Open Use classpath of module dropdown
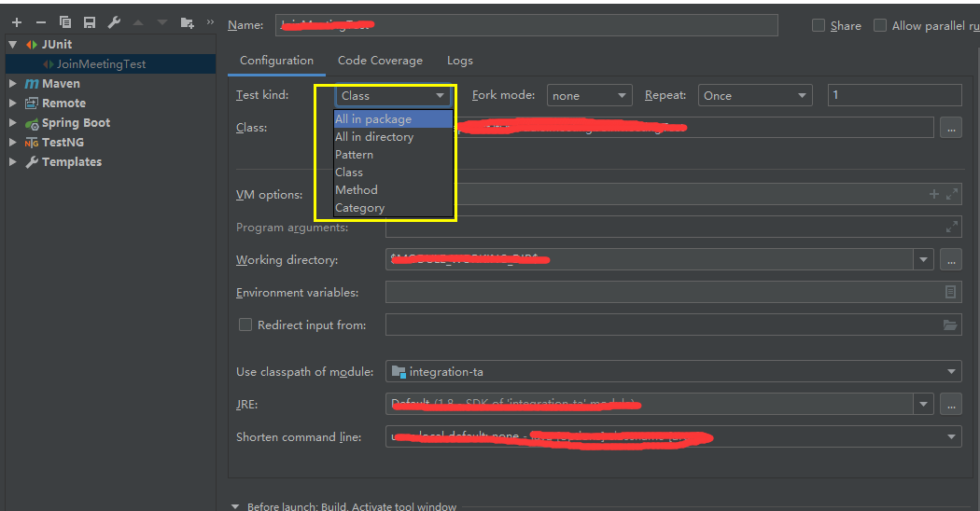 tap(673, 372)
